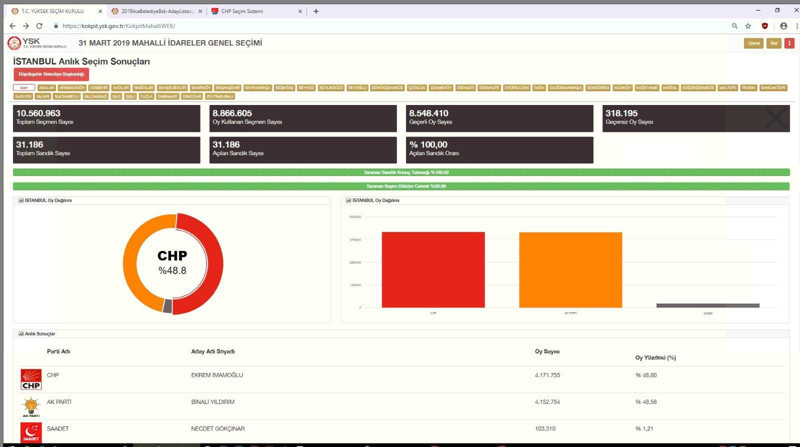Select the Başakşehir district button
This screenshot has height=447, width=800.
click(228, 88)
